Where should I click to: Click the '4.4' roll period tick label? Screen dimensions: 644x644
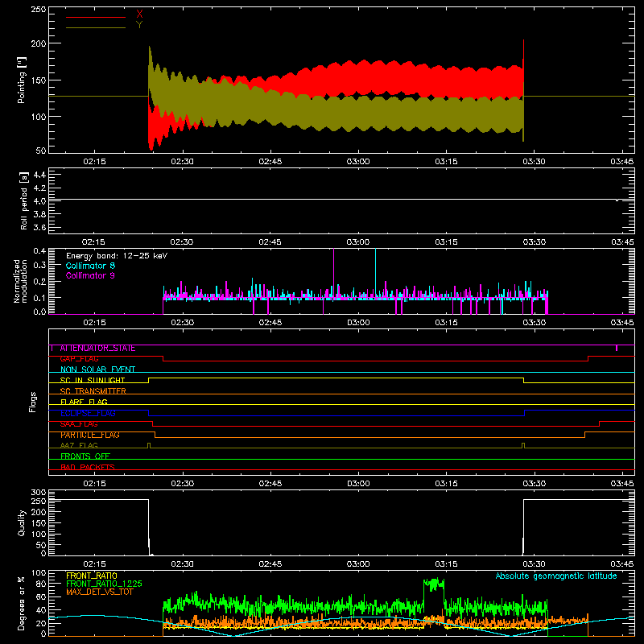coord(39,175)
